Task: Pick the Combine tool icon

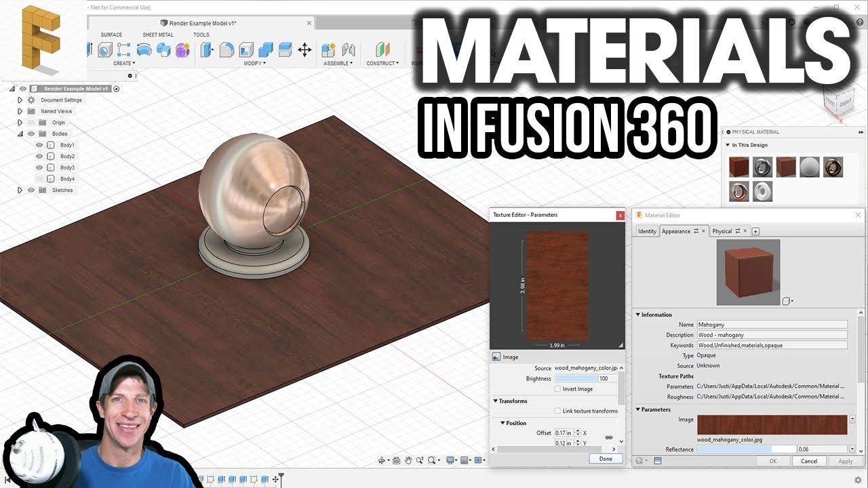Action: pos(266,49)
